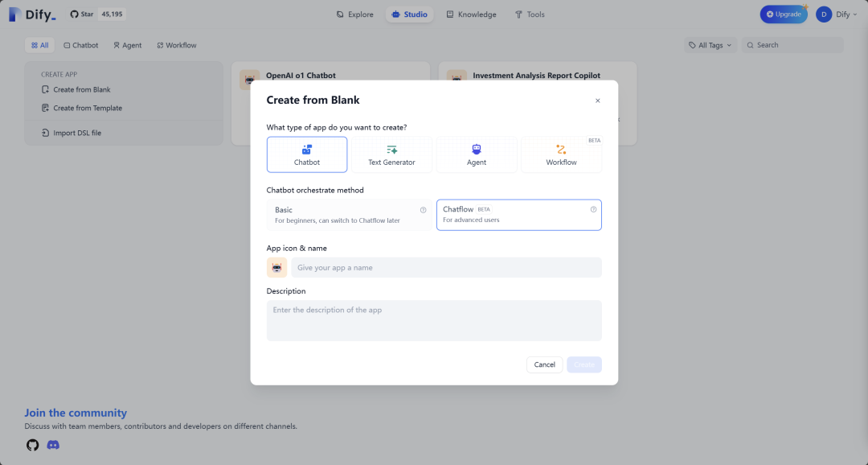Click the Upgrade button
Viewport: 868px width, 465px height.
click(x=783, y=14)
